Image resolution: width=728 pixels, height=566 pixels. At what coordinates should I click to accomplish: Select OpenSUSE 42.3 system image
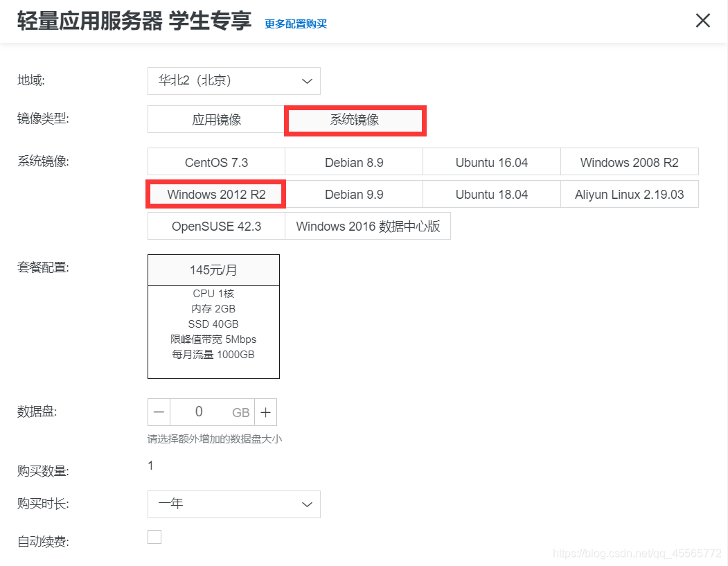point(216,226)
